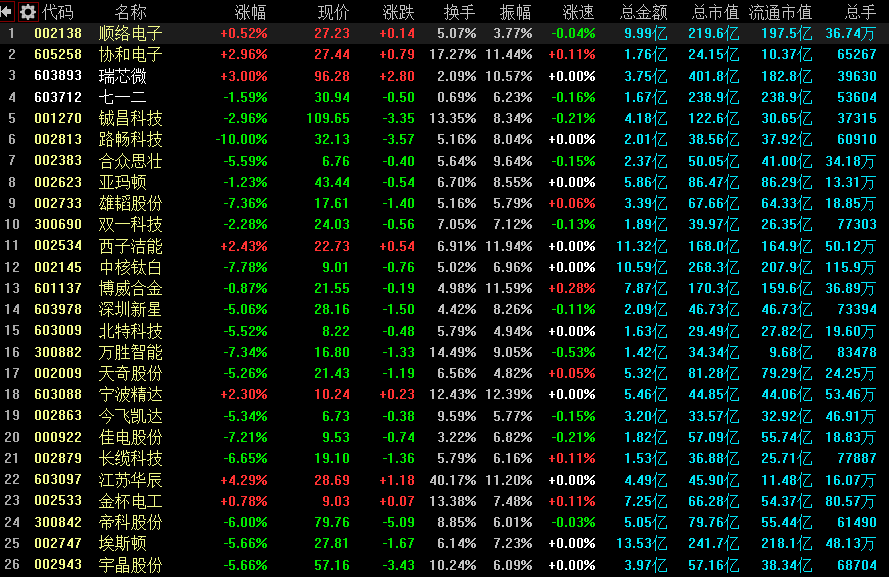Click turnover rate 40.17%
This screenshot has height=577, width=889.
pos(453,480)
